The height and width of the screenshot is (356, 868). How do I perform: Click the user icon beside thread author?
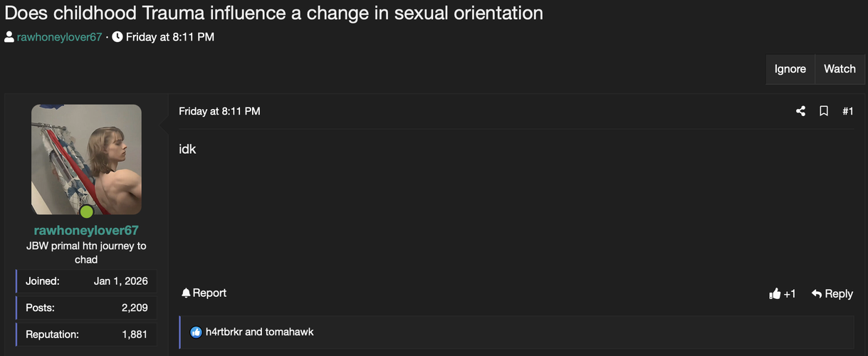9,37
